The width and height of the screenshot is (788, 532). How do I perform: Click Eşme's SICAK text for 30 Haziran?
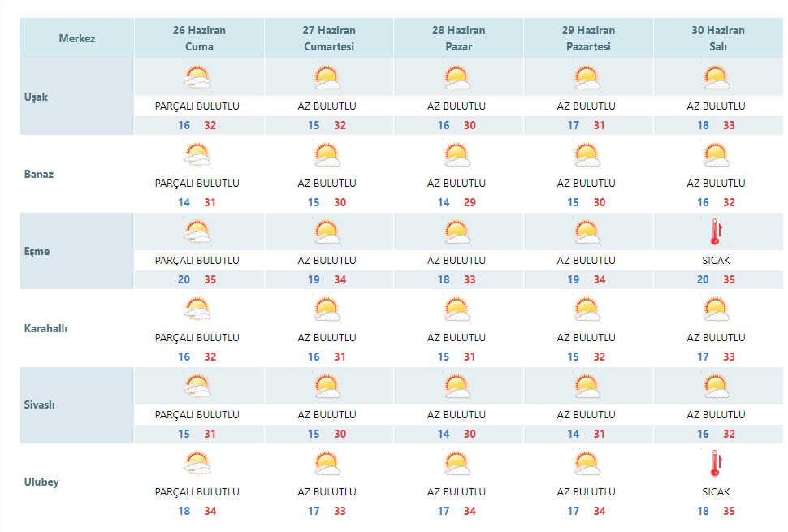(x=716, y=261)
